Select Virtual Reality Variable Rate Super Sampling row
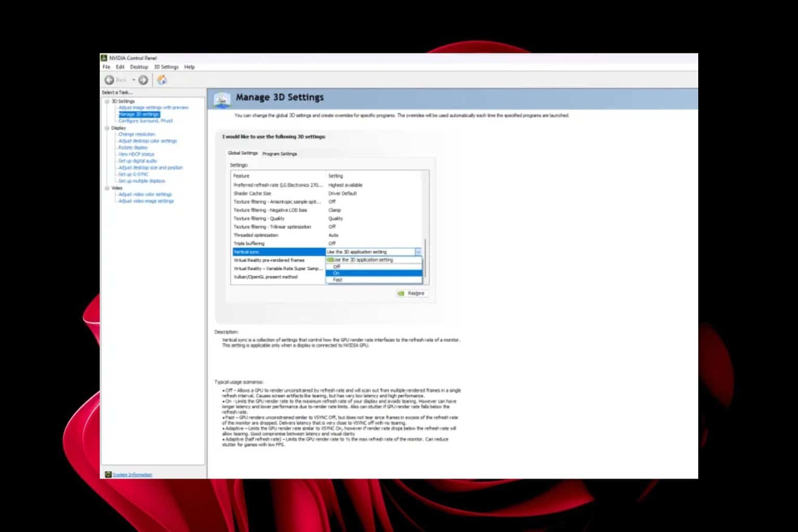This screenshot has width=798, height=532. (279, 269)
